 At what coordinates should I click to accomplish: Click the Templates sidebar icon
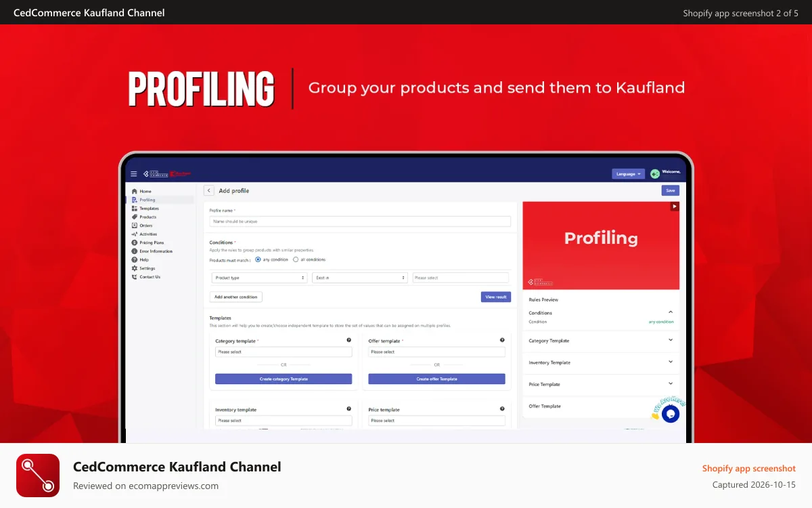[x=134, y=209]
